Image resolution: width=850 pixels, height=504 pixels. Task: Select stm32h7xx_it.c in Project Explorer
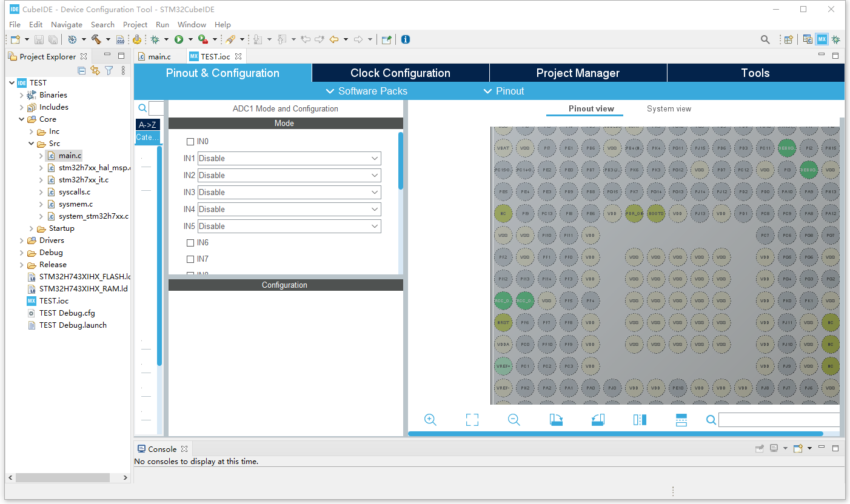pos(84,180)
